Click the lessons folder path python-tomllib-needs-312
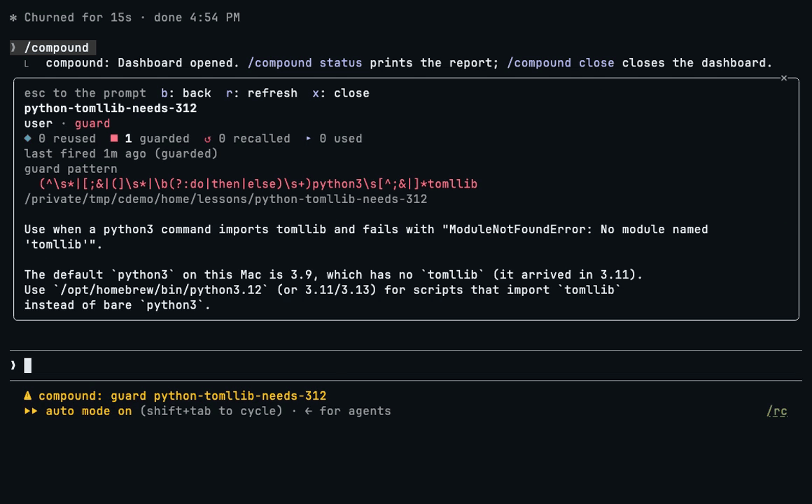Viewport: 812px width, 504px height. pos(226,199)
